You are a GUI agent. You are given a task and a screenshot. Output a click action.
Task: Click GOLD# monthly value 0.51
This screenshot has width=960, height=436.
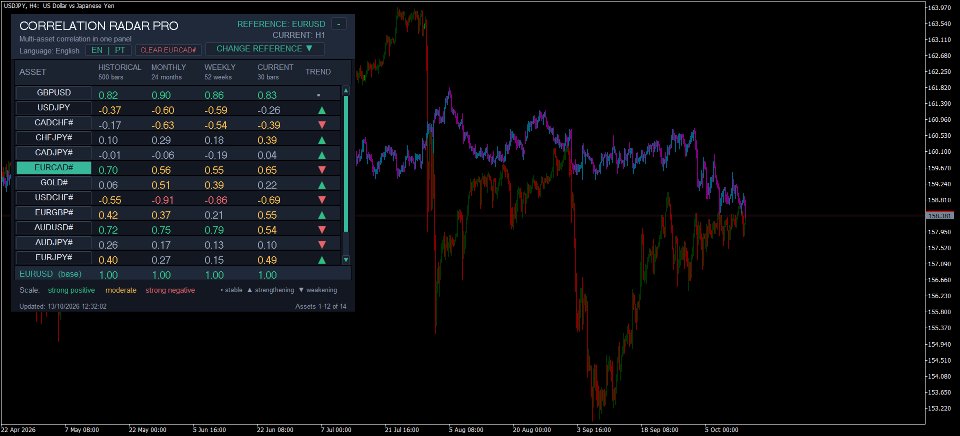point(161,185)
